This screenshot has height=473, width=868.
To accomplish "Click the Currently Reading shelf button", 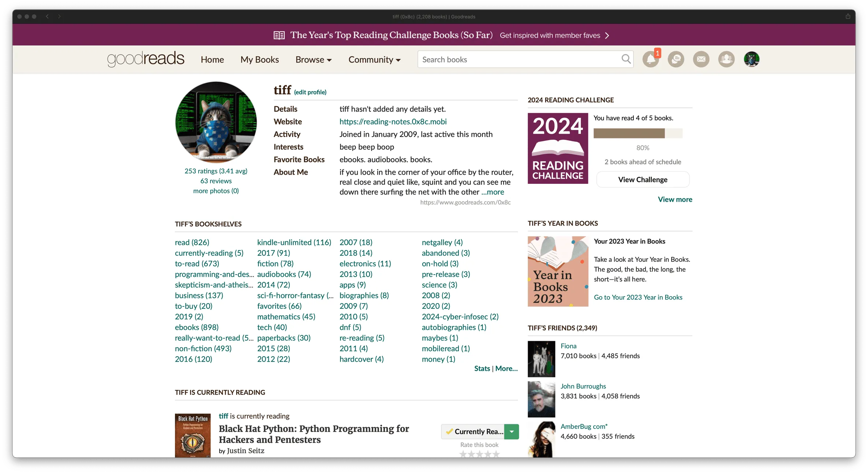I will coord(473,432).
